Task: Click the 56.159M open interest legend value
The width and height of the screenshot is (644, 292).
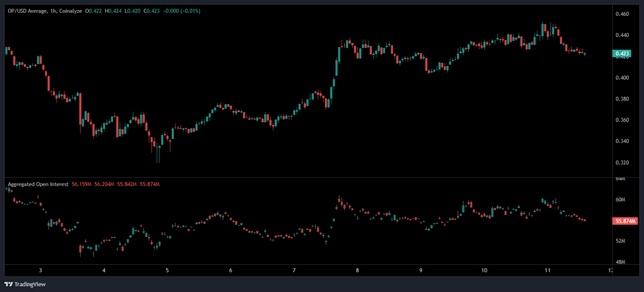Action: click(81, 184)
